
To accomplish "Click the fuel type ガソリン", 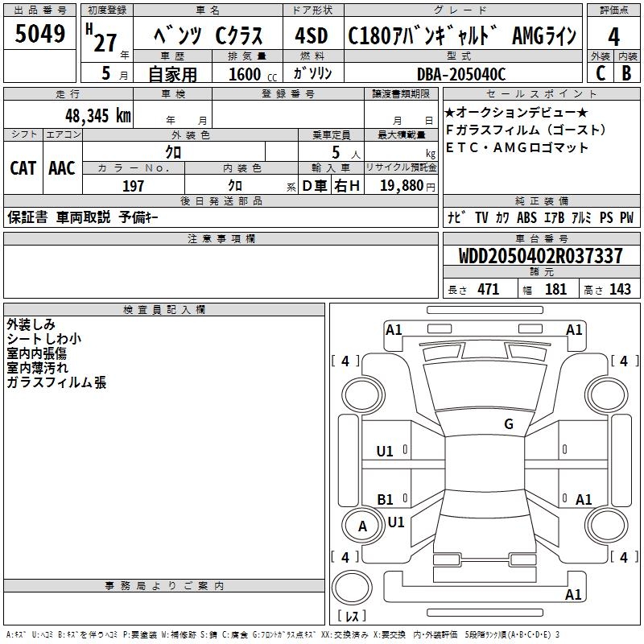I will pos(312,73).
